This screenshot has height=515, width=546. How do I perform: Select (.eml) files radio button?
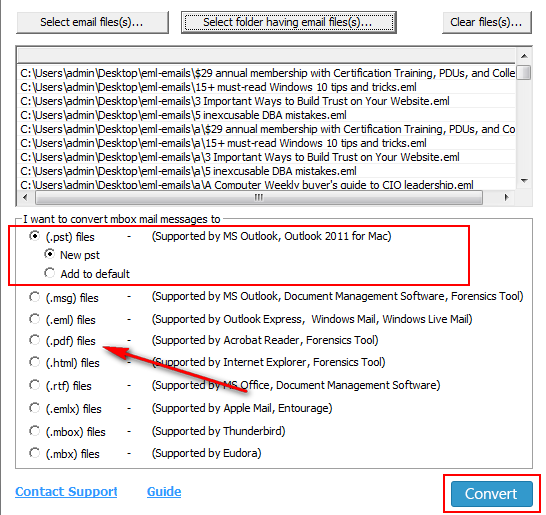pos(34,319)
